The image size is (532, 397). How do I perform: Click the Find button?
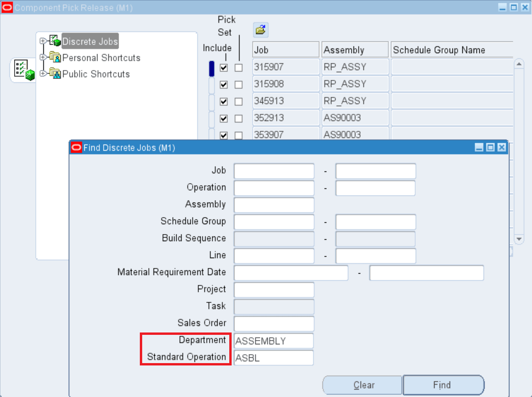[443, 385]
